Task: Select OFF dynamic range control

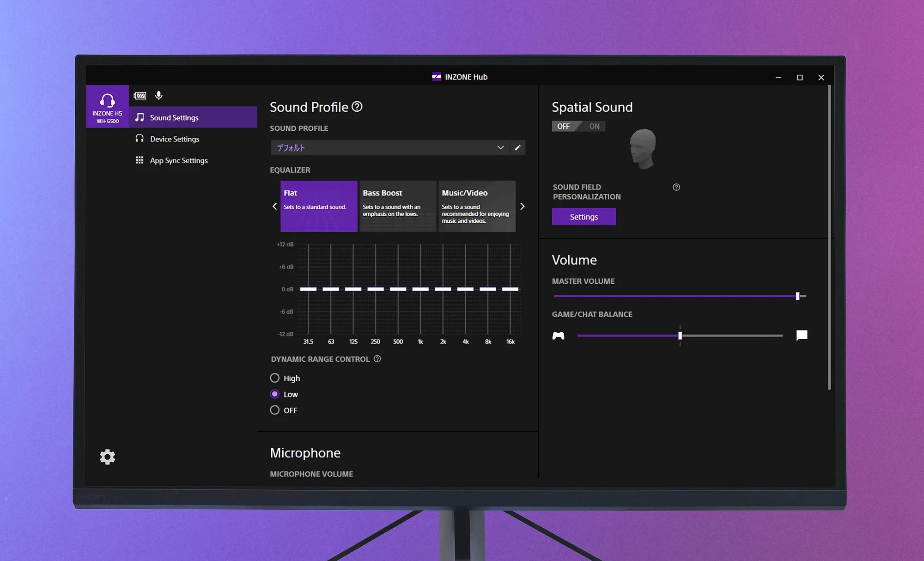Action: click(284, 410)
